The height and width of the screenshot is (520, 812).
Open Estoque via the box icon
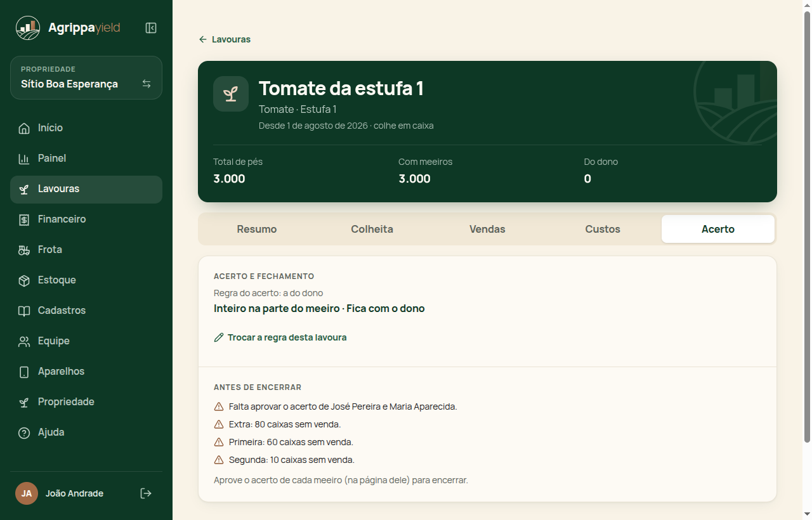click(24, 280)
